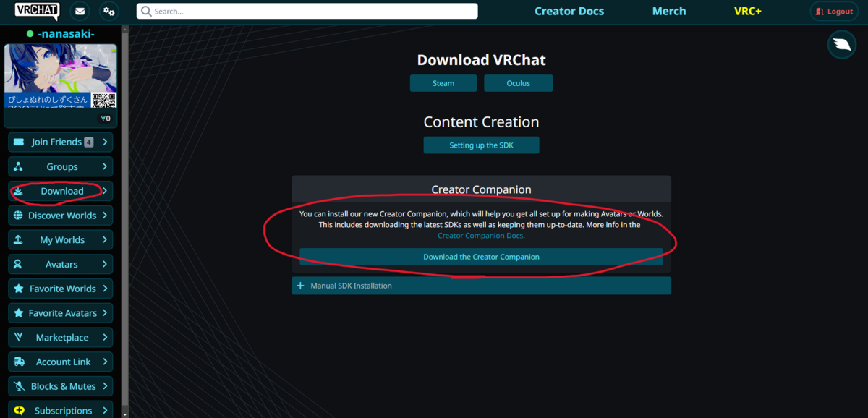
Task: Click the Favorite Avatars star icon
Action: click(x=19, y=313)
